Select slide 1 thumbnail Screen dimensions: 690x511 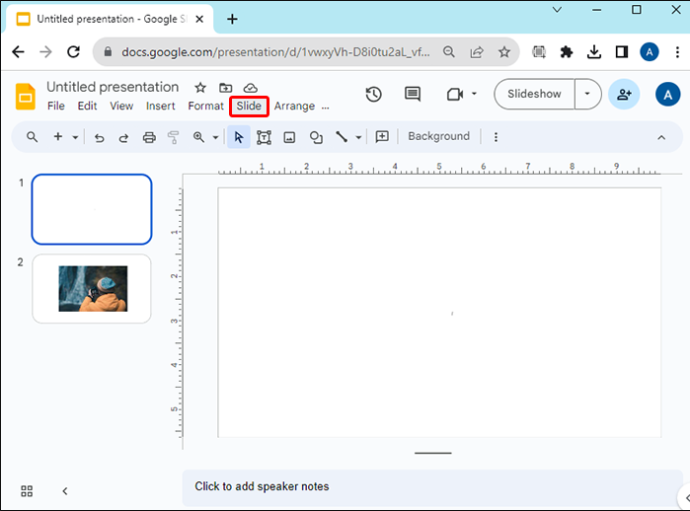[x=92, y=210]
